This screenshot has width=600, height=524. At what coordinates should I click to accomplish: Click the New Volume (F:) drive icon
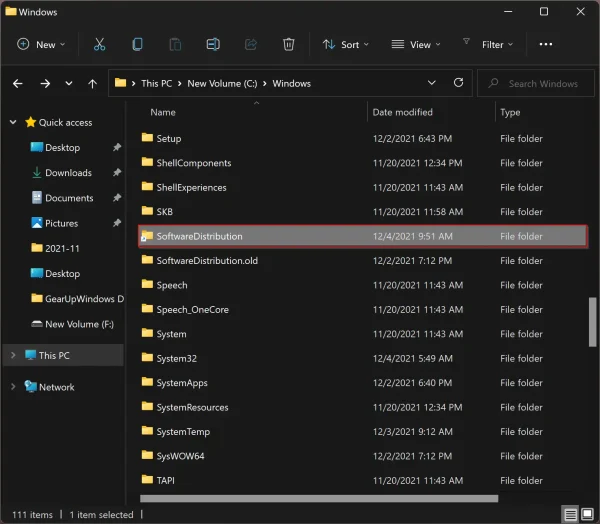(37, 324)
